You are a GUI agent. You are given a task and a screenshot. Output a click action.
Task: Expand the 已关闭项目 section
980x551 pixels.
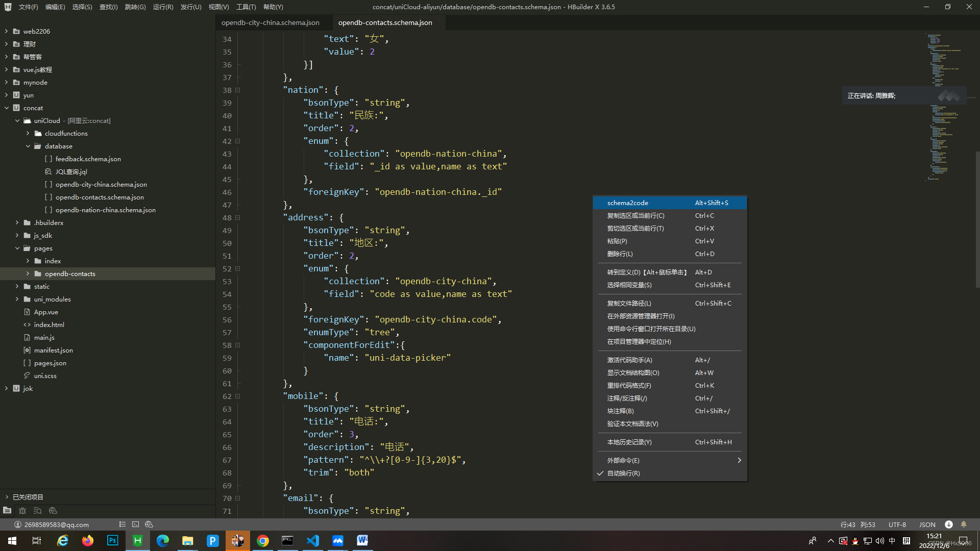(x=7, y=497)
